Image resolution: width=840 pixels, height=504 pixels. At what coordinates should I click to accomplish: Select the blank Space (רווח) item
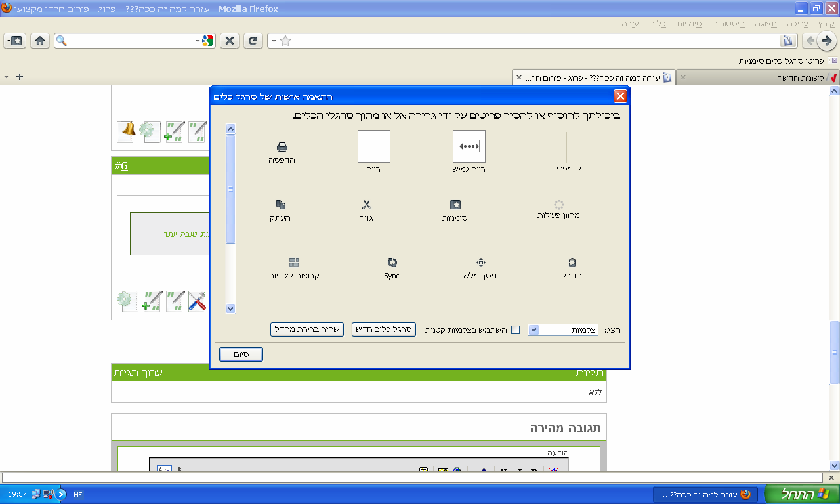click(x=374, y=146)
